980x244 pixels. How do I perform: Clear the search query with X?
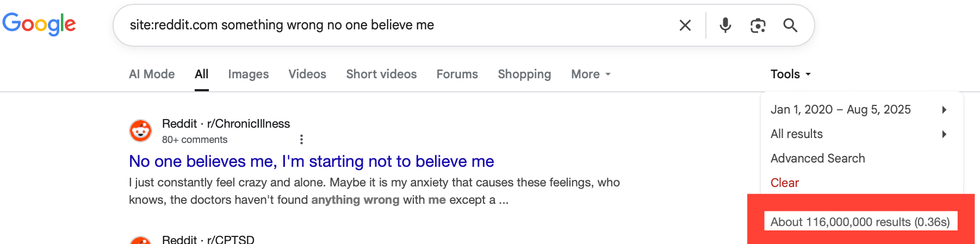point(685,25)
